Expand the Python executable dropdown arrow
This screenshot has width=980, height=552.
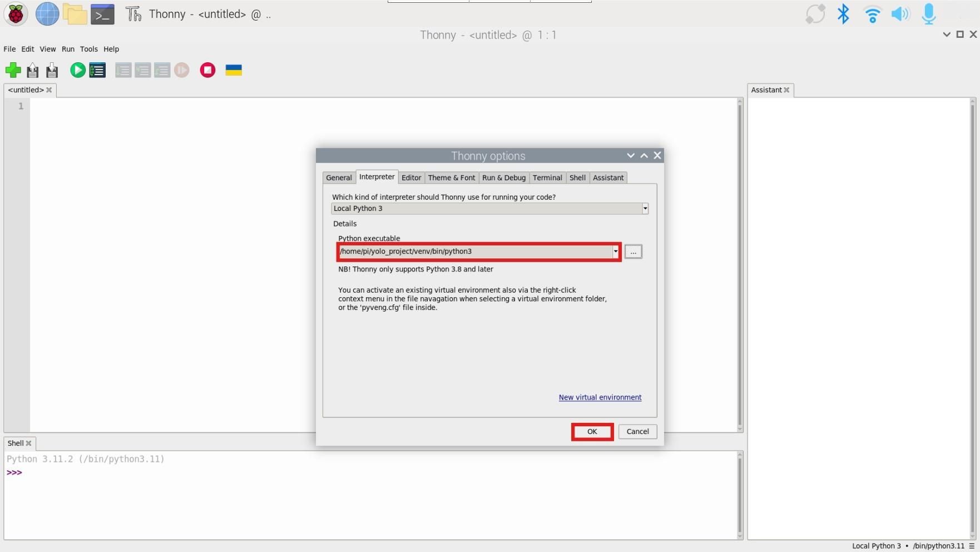616,252
